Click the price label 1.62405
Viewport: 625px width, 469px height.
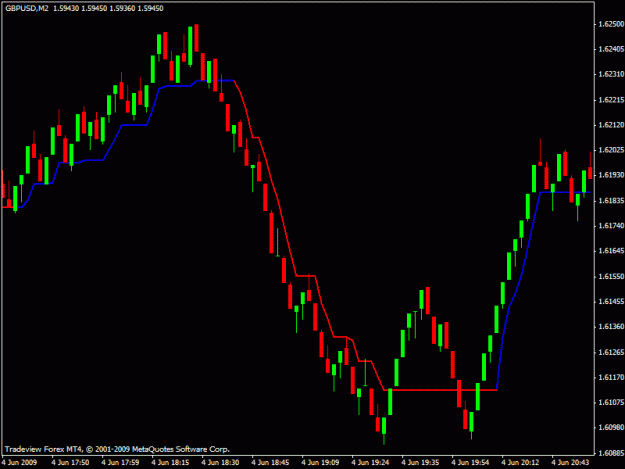(611, 49)
